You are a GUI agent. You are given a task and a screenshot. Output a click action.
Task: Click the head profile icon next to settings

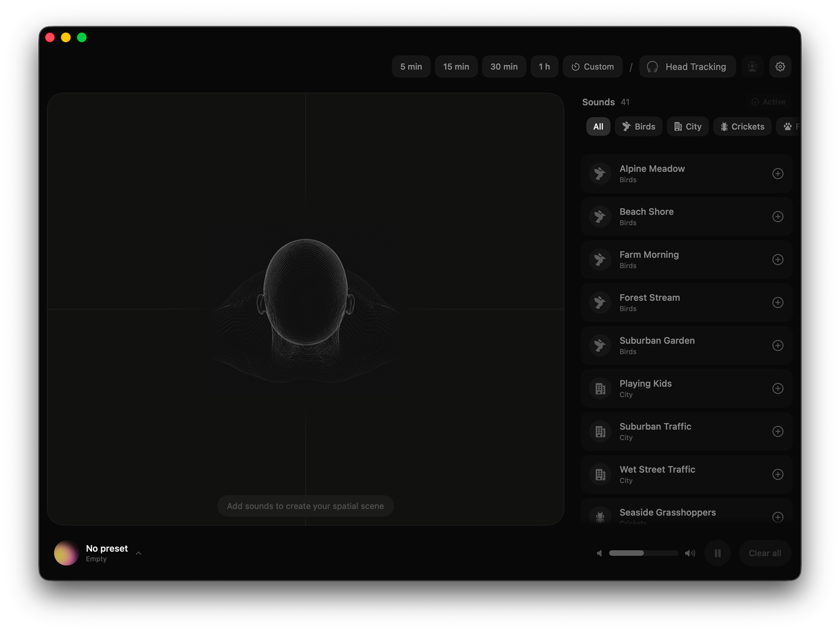[752, 67]
